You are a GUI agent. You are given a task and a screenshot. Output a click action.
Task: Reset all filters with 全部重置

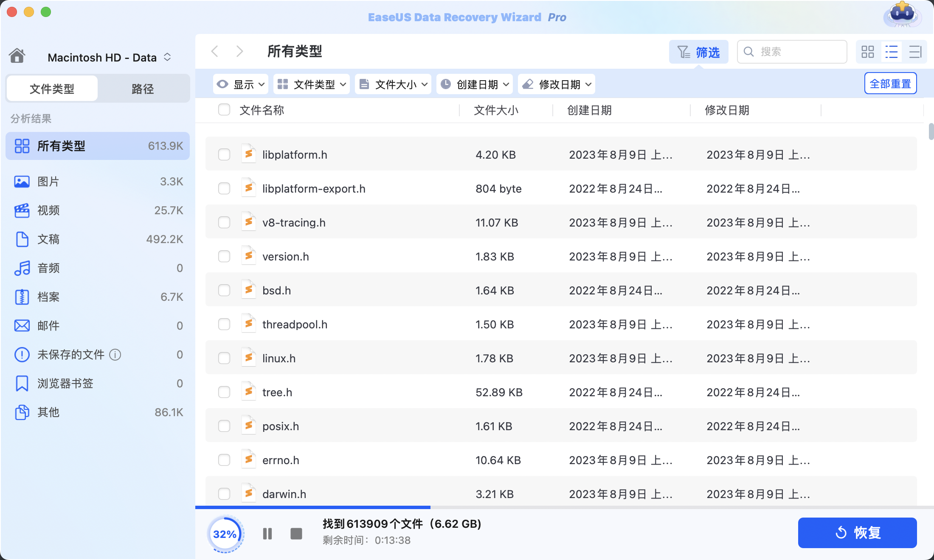[890, 84]
